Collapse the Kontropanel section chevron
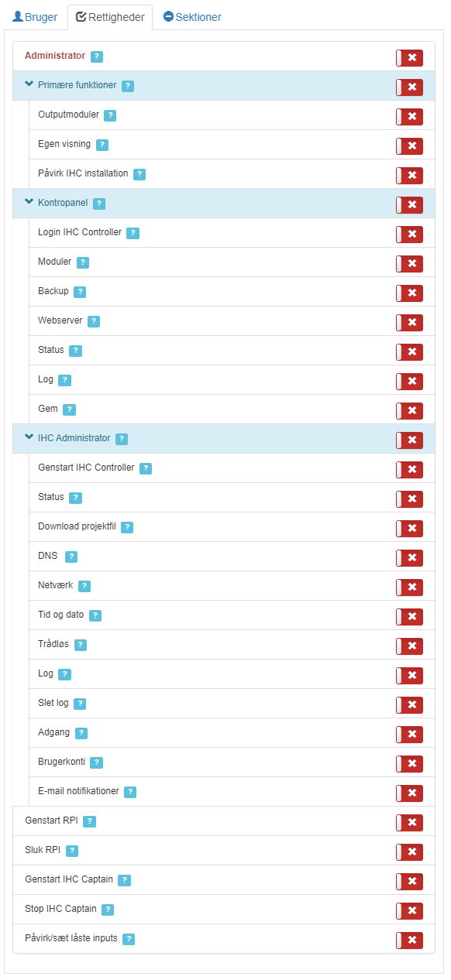Viewport: 451px width, 980px height. tap(29, 203)
